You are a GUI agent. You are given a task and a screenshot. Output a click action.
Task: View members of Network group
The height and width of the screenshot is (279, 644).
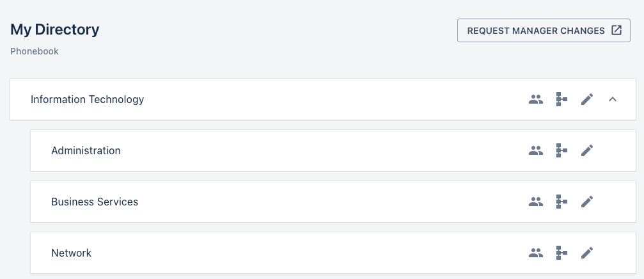(536, 253)
